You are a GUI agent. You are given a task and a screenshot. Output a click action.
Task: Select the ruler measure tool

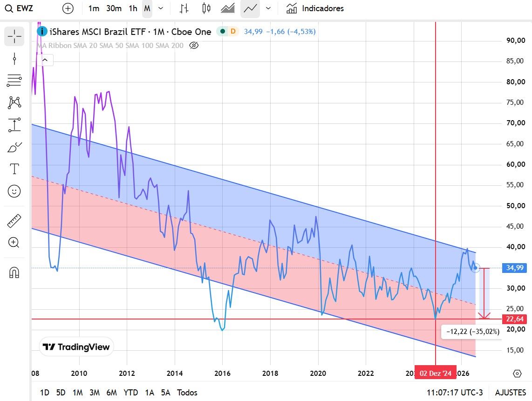click(x=14, y=221)
